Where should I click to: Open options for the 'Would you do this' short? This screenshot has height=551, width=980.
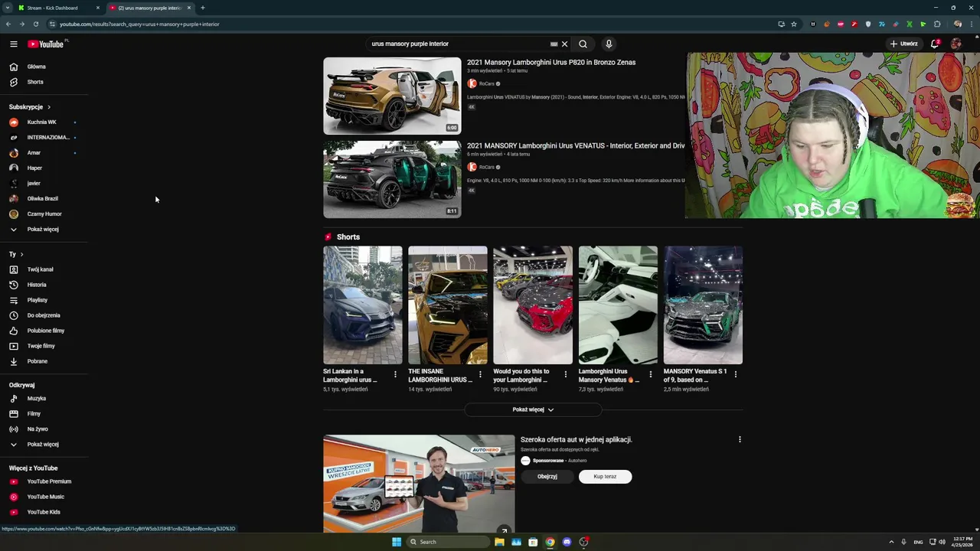(566, 374)
